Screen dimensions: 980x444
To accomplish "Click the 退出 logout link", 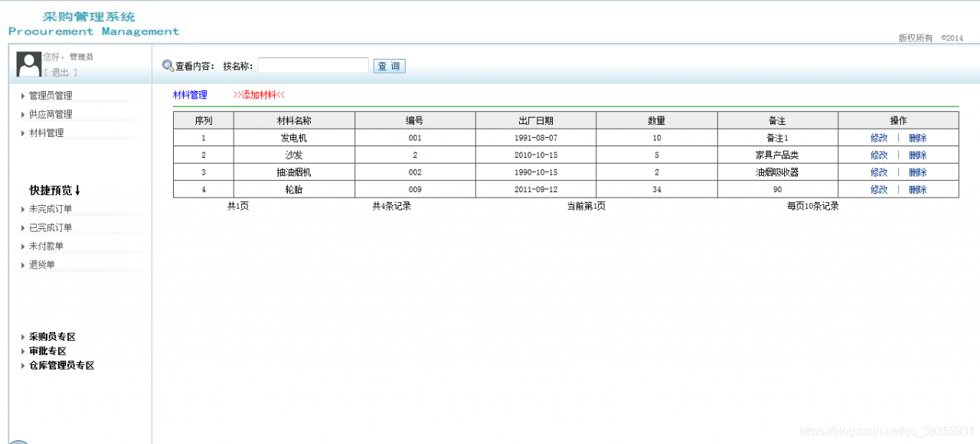I will click(x=60, y=72).
